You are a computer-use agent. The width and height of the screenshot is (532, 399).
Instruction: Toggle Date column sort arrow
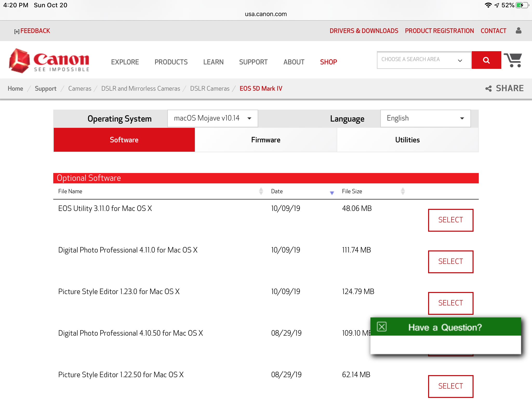pyautogui.click(x=332, y=193)
